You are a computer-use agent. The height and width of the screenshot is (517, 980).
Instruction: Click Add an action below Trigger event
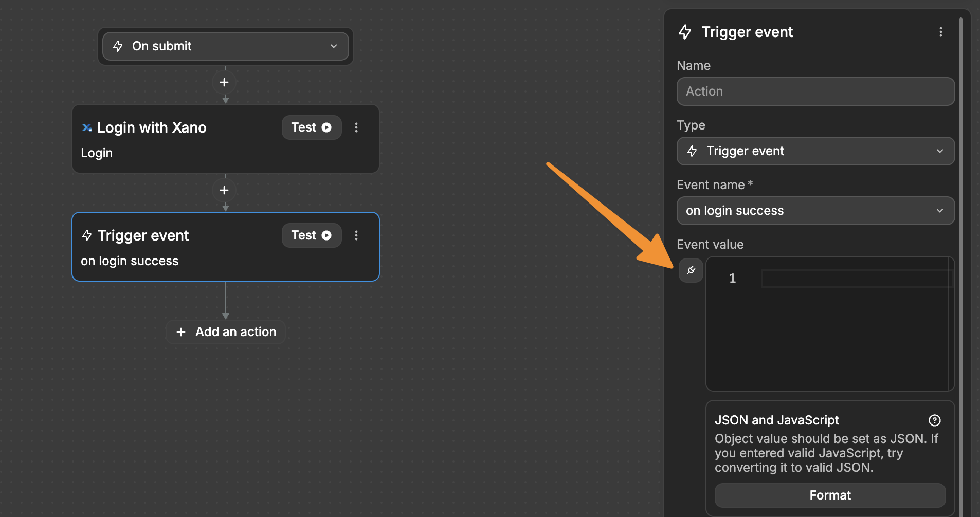(x=225, y=331)
